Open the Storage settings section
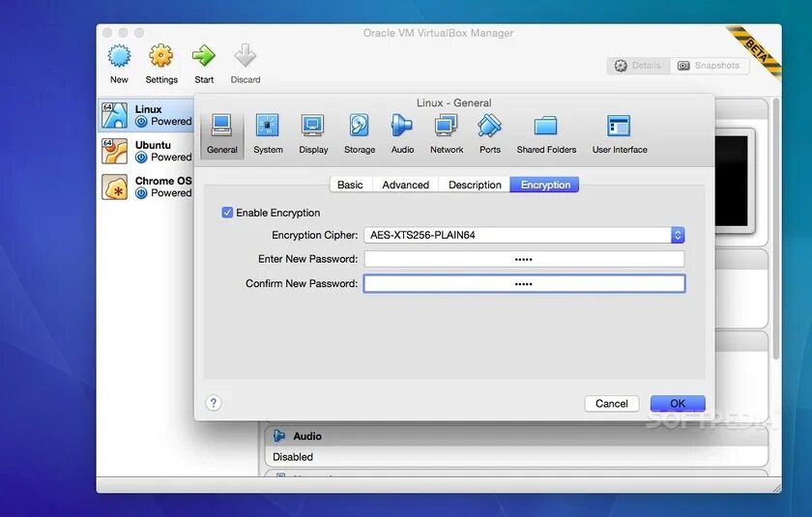This screenshot has width=812, height=517. 360,134
